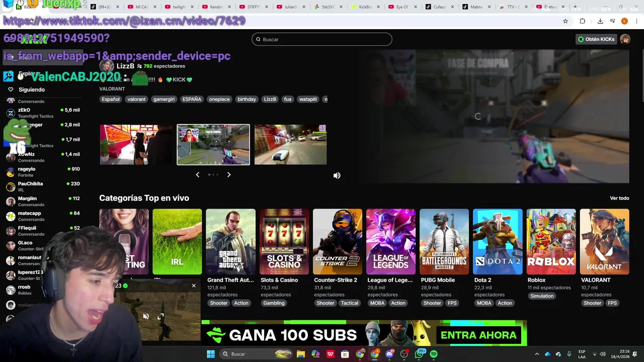Switch to the Kendric browser tab
Screen dimensions: 644x362
coord(216,7)
